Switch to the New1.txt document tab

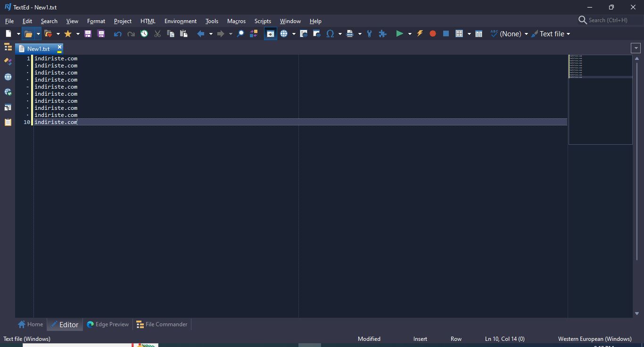(x=39, y=49)
